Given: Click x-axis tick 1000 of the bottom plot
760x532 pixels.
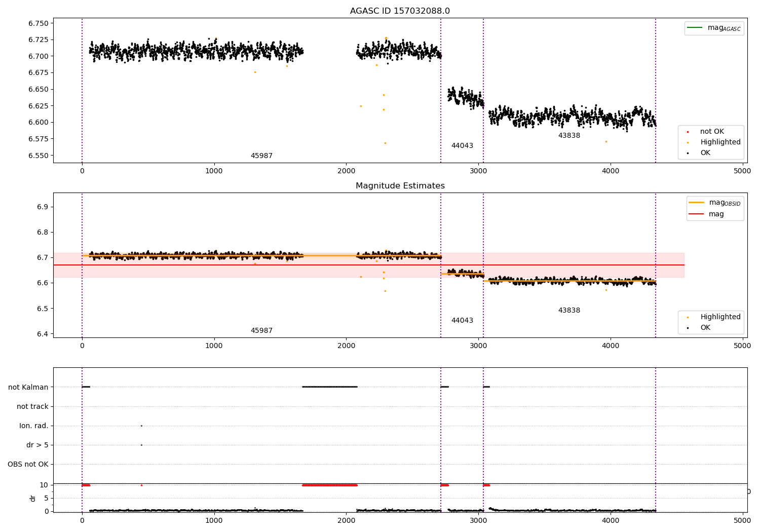Looking at the screenshot, I should click(214, 520).
